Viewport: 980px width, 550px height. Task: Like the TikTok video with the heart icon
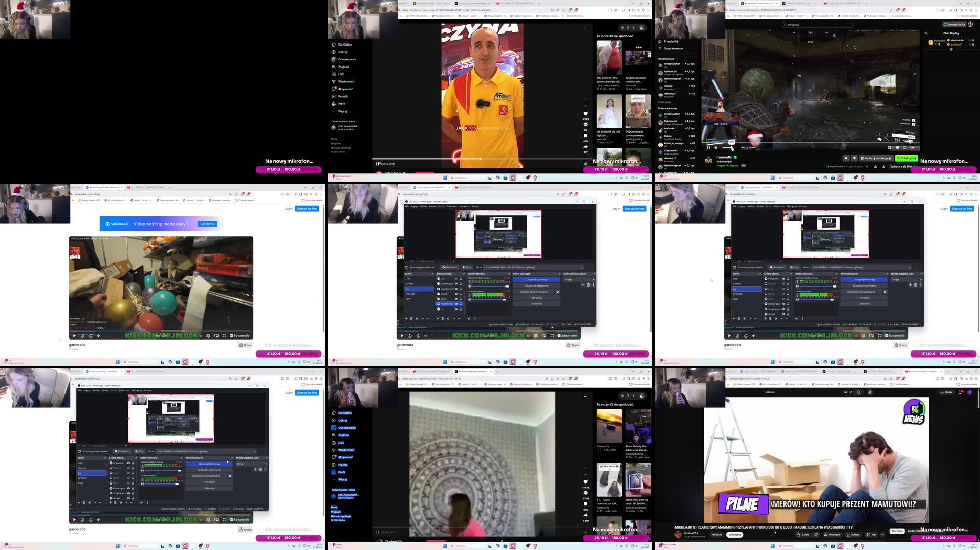[x=585, y=481]
